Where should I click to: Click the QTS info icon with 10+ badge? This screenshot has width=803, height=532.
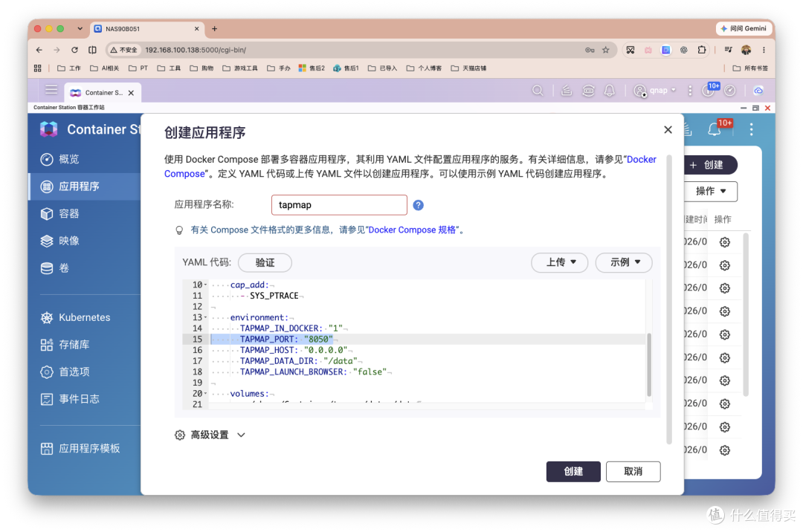pos(709,91)
